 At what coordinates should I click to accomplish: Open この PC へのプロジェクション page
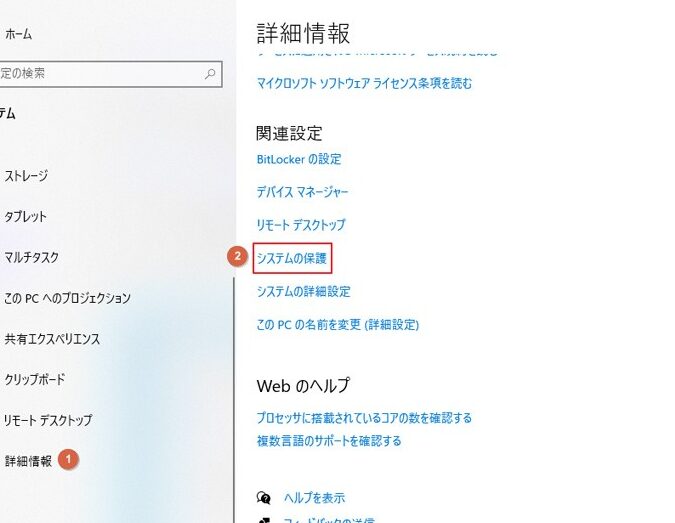coord(67,298)
